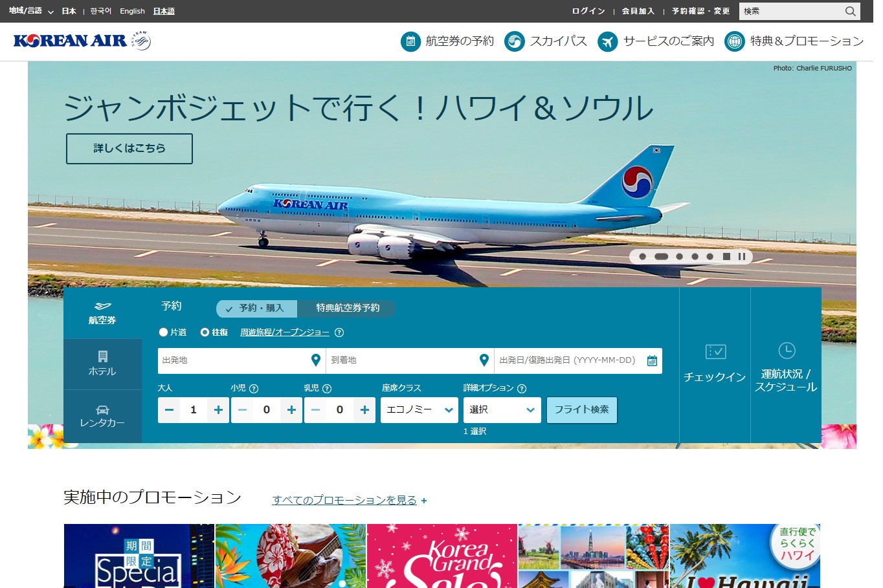Decrease infant passenger count

315,410
